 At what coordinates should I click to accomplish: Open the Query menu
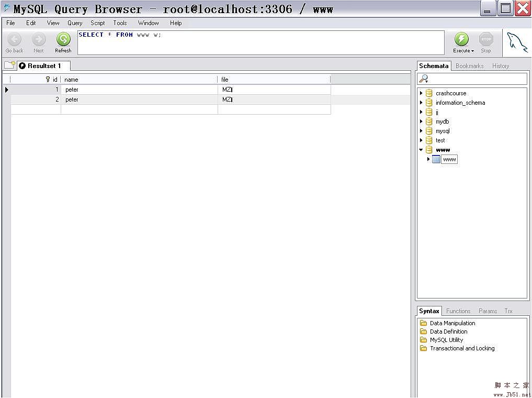point(75,23)
